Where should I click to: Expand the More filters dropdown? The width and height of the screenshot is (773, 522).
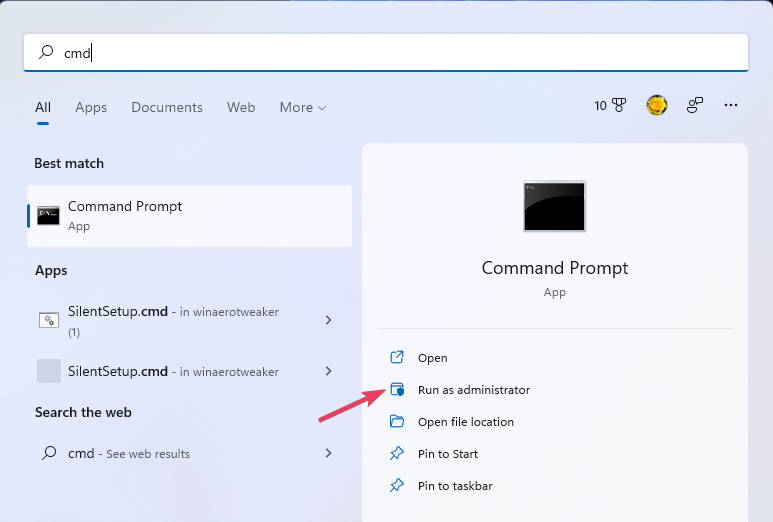(303, 107)
